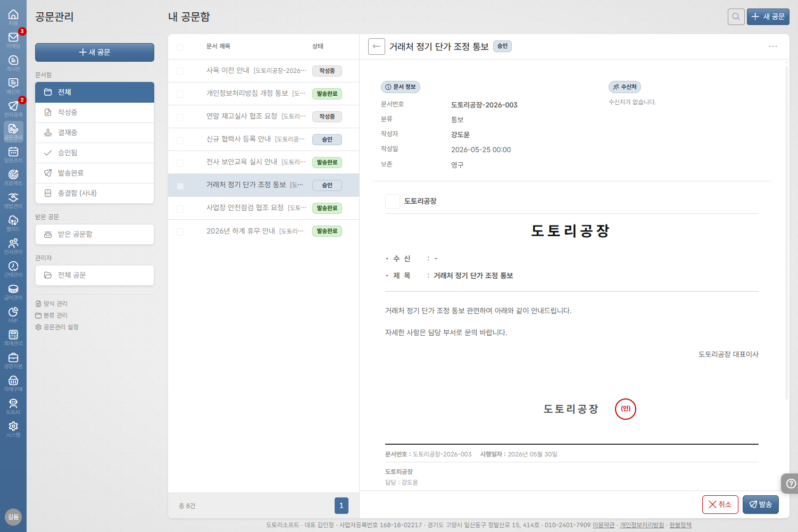Open 전체 공문 under 관리자
The image size is (798, 532).
point(95,275)
